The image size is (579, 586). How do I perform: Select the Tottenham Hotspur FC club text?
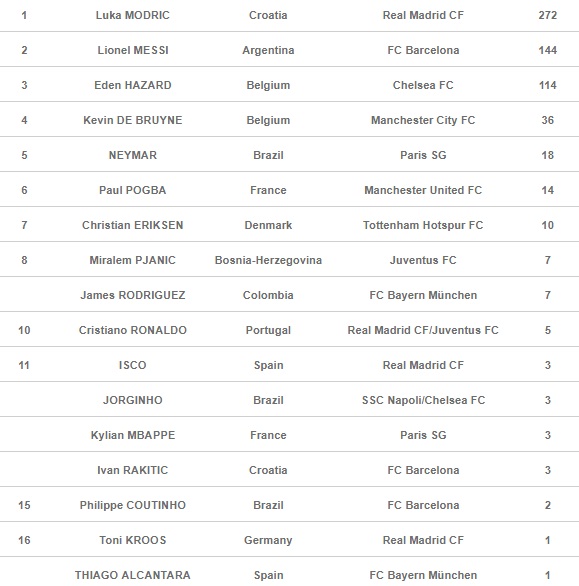(423, 225)
